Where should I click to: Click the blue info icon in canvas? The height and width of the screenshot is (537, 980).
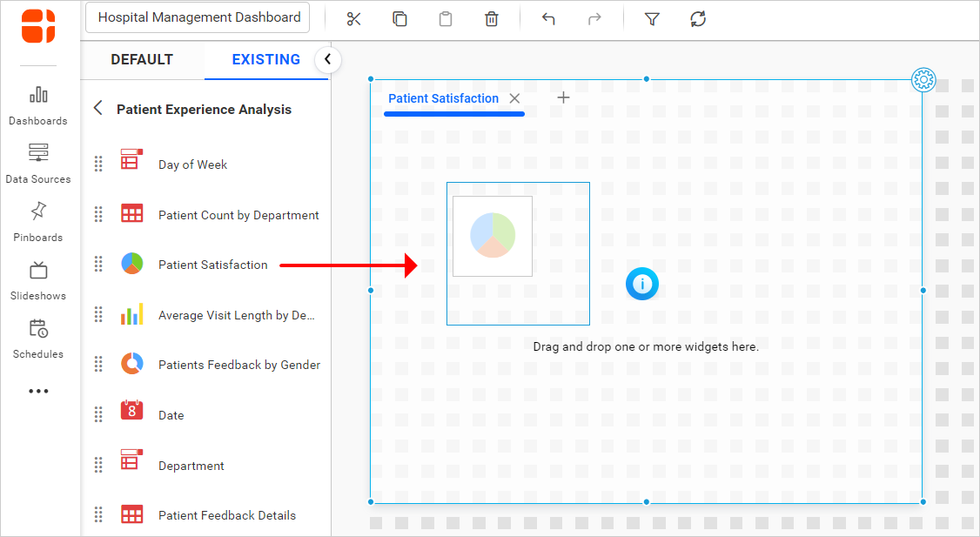(642, 283)
